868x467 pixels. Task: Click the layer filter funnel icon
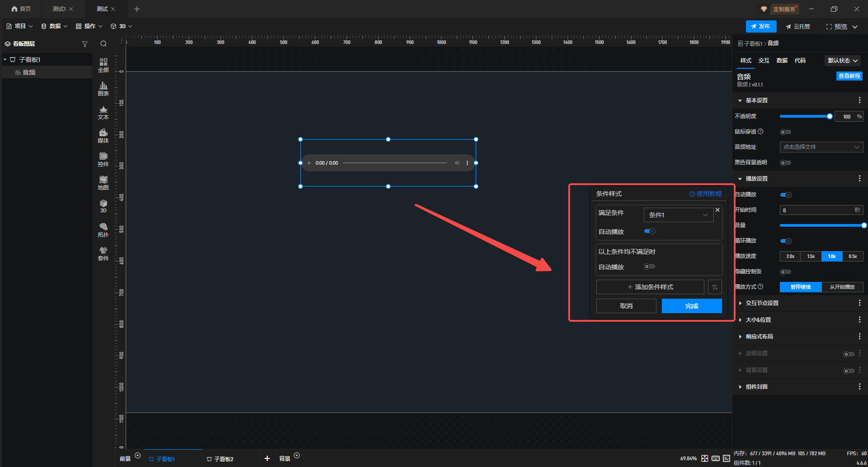pyautogui.click(x=85, y=44)
